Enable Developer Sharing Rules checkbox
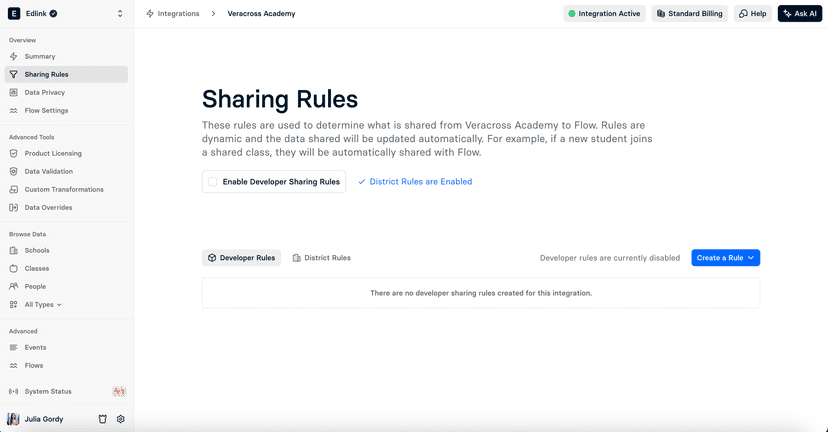 [x=212, y=182]
